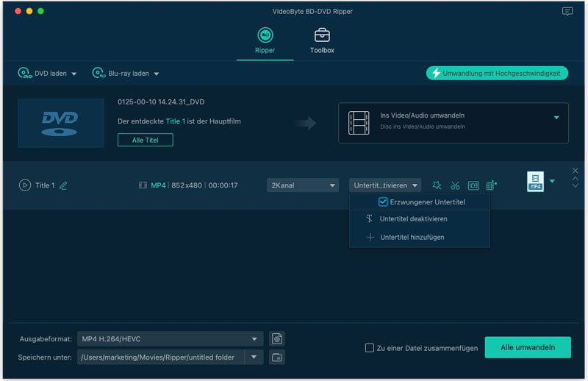Play Title 1 preview
Viewport: 588px width, 381px height.
pyautogui.click(x=25, y=185)
